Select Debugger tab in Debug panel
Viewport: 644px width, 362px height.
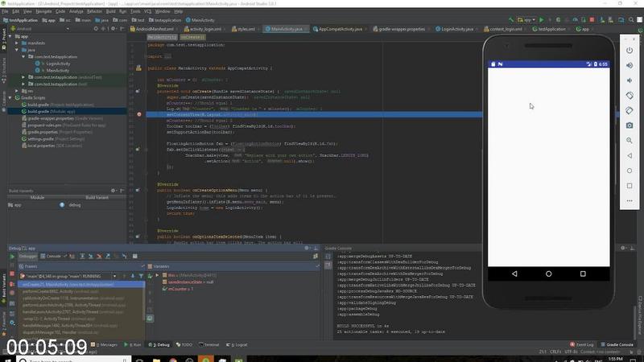pyautogui.click(x=28, y=256)
